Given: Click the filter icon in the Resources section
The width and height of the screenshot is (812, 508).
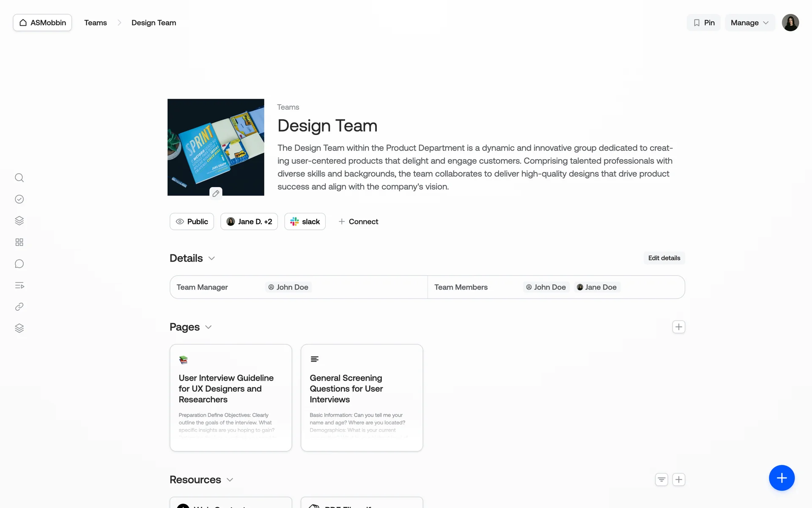Looking at the screenshot, I should 661,480.
